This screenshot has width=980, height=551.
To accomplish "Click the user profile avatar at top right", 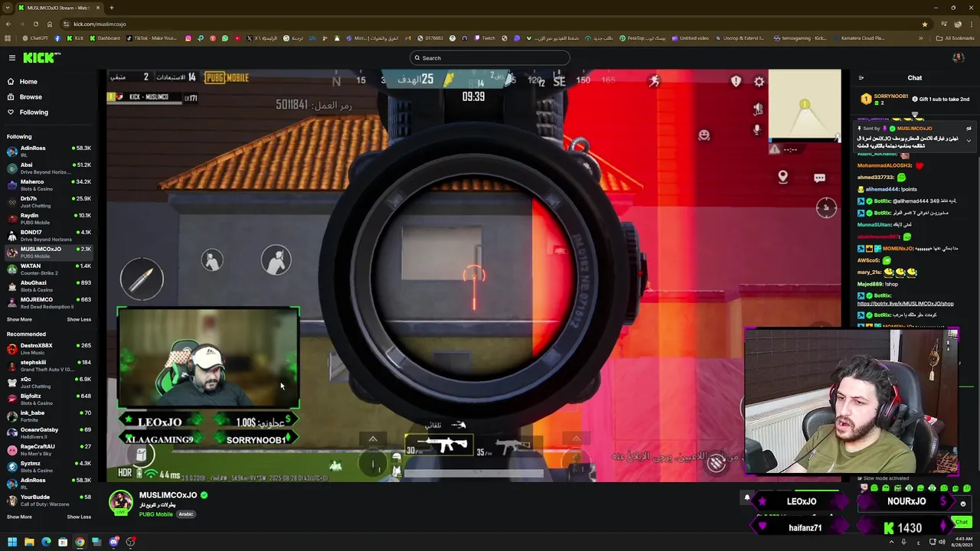I will tap(958, 58).
